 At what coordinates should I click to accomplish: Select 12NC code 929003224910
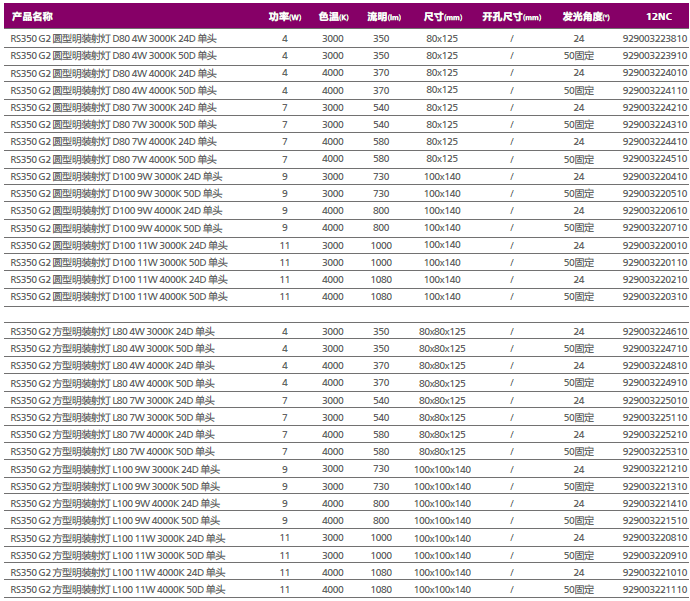pos(655,383)
